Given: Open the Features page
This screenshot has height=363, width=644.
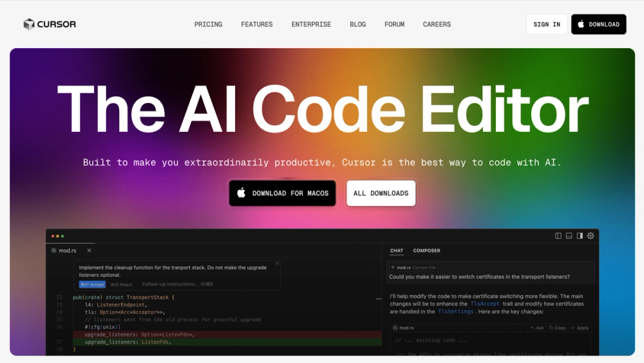Looking at the screenshot, I should pyautogui.click(x=257, y=24).
